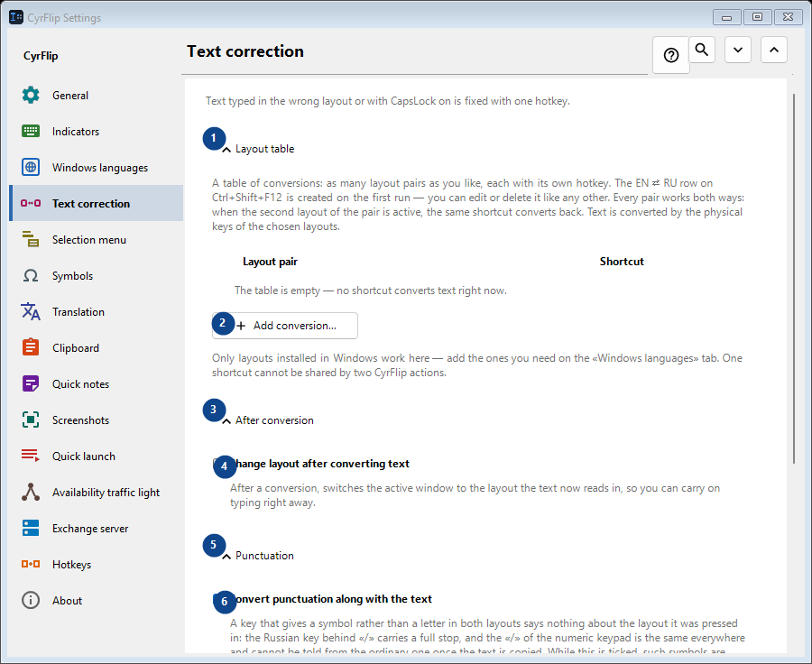The image size is (812, 664).
Task: Click the Layout pair column header
Action: tap(271, 262)
